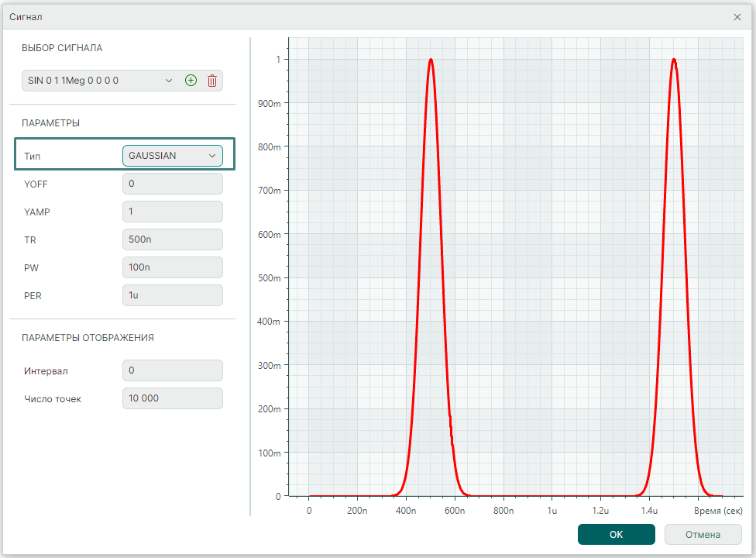Confirm with the OK button
756x558 pixels.
click(616, 534)
